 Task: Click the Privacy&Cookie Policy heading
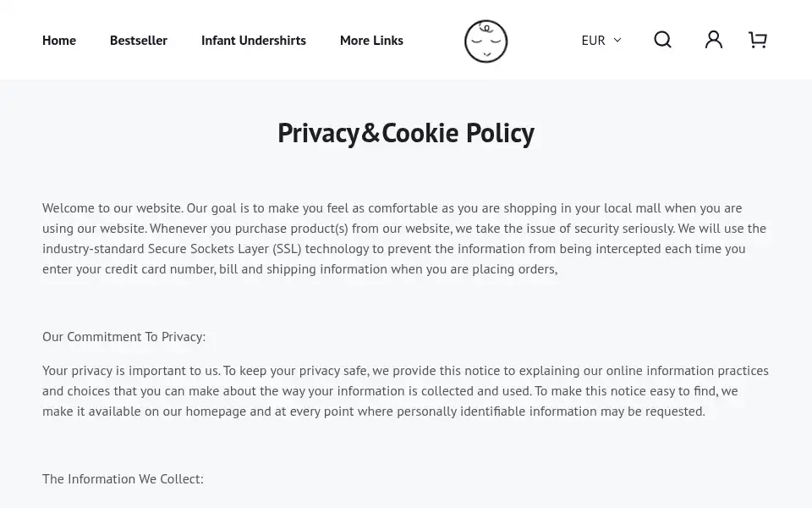406,133
